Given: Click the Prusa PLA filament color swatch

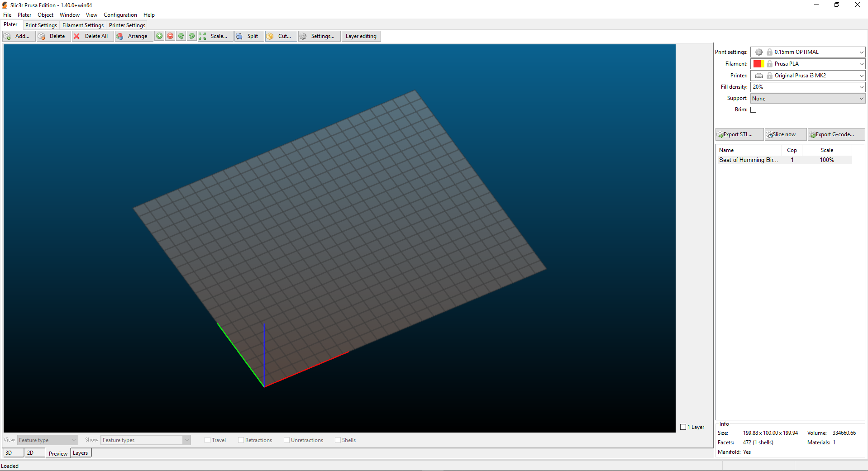Looking at the screenshot, I should tap(759, 63).
